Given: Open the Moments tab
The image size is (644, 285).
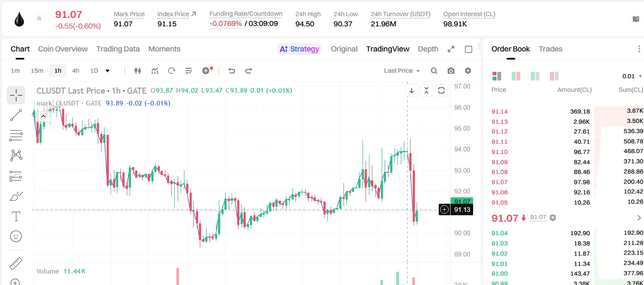Looking at the screenshot, I should pyautogui.click(x=165, y=49).
